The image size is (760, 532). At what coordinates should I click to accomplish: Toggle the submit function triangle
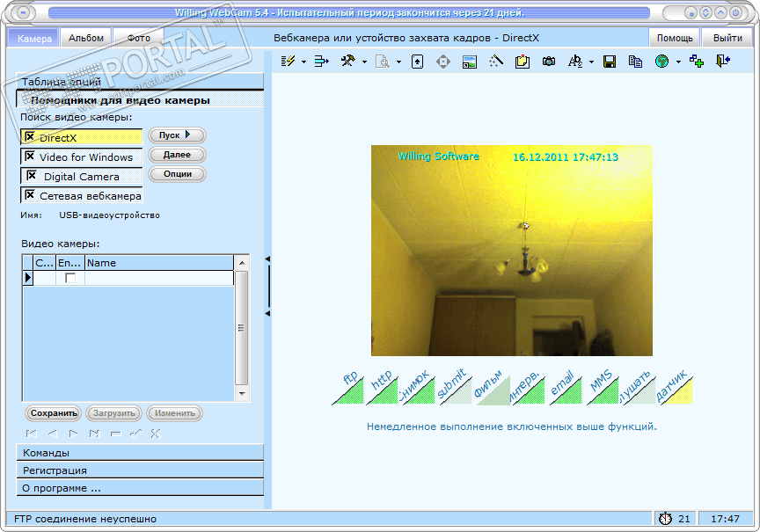[458, 391]
